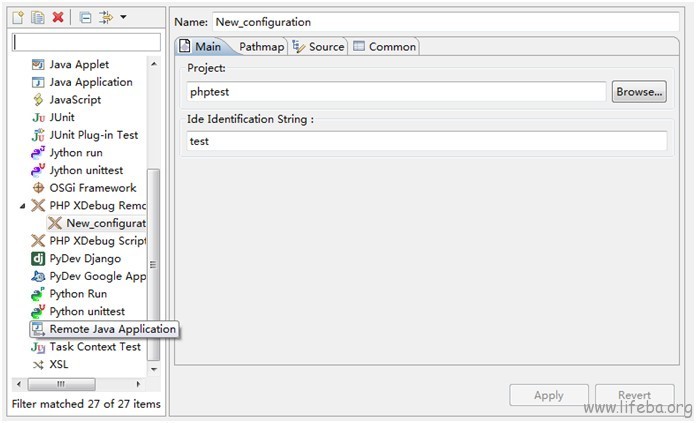
Task: Switch to the Pathmap tab
Action: (261, 46)
